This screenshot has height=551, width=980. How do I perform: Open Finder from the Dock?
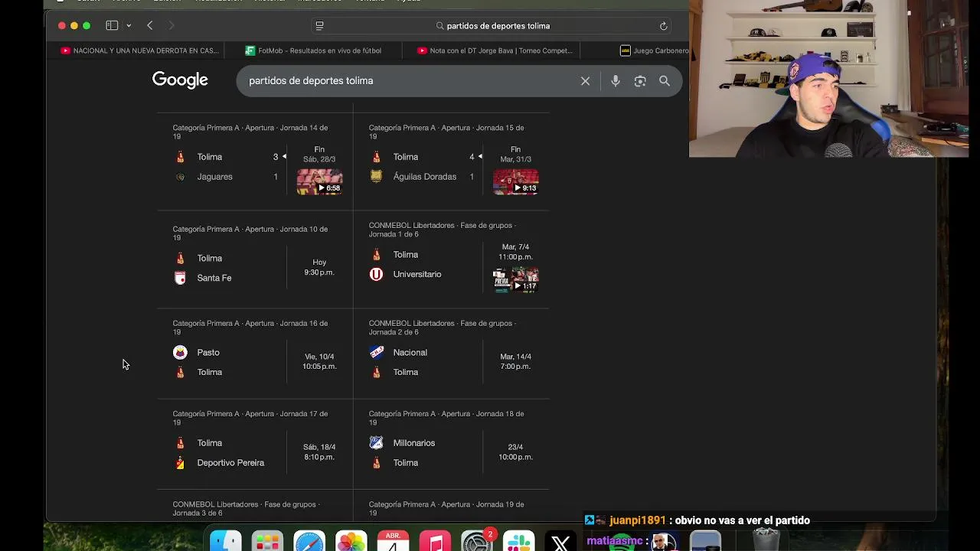(x=226, y=542)
